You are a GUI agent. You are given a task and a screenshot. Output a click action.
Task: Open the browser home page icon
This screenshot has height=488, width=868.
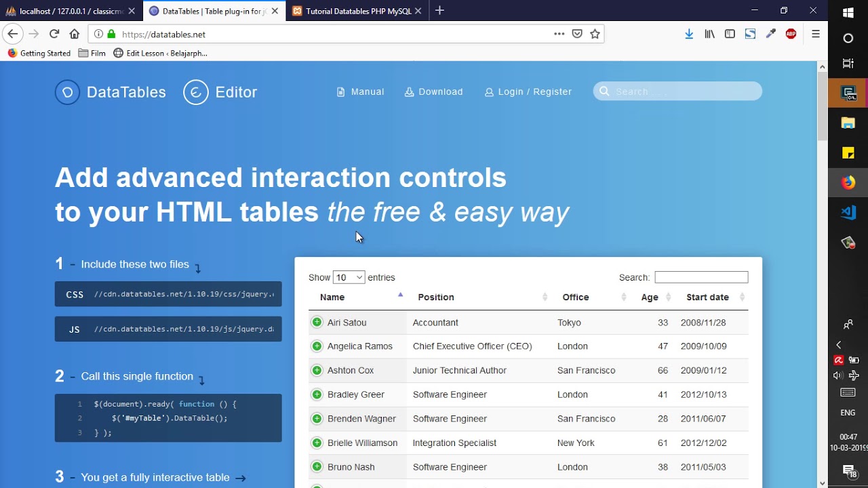tap(75, 34)
